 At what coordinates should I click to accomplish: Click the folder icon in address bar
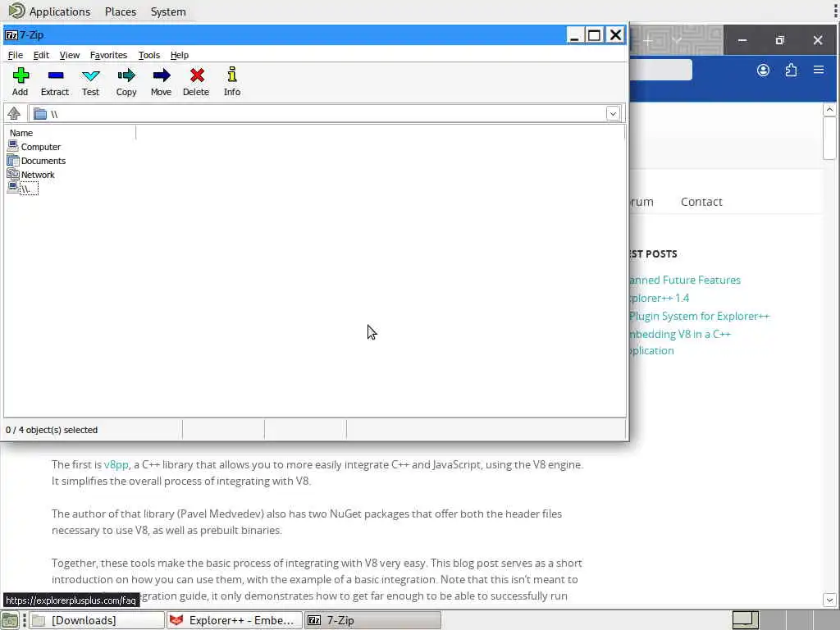click(40, 114)
